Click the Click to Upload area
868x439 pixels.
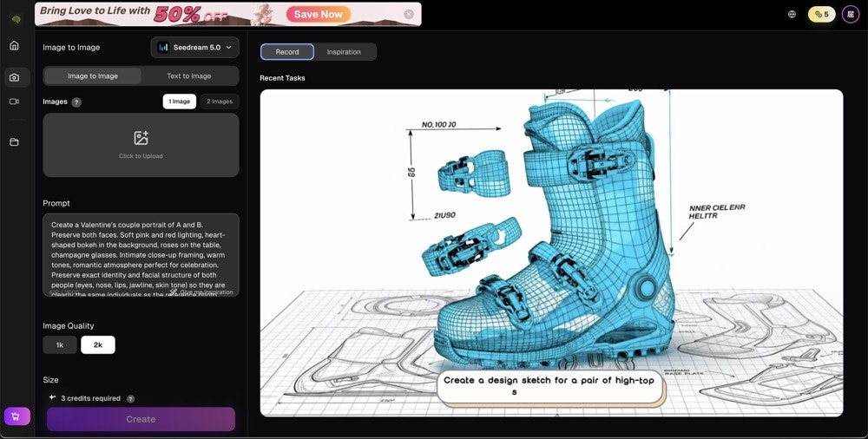click(141, 145)
